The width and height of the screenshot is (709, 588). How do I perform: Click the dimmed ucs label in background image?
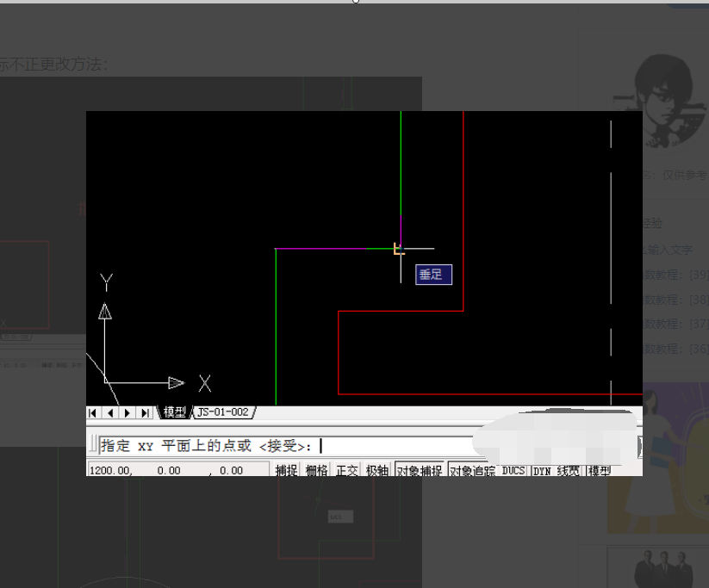point(340,517)
